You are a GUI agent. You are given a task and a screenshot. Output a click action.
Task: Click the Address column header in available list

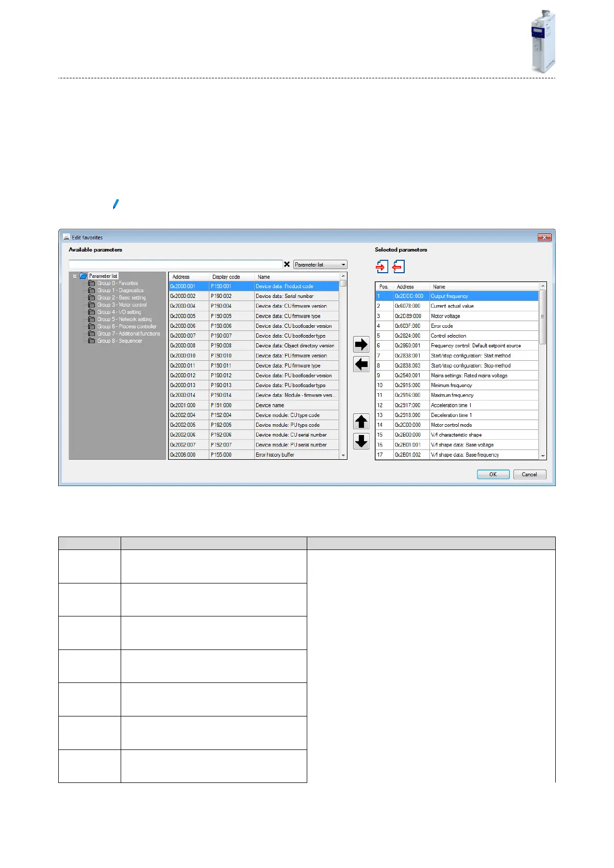[189, 277]
